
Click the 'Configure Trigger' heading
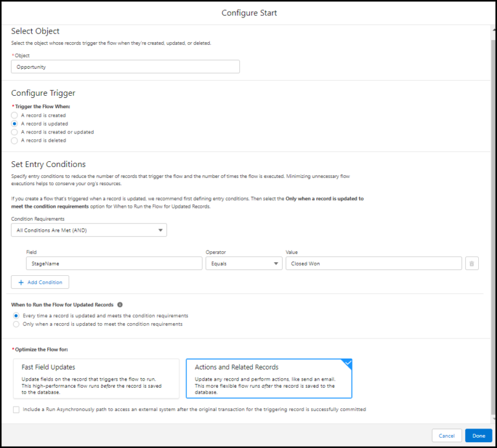coord(43,93)
